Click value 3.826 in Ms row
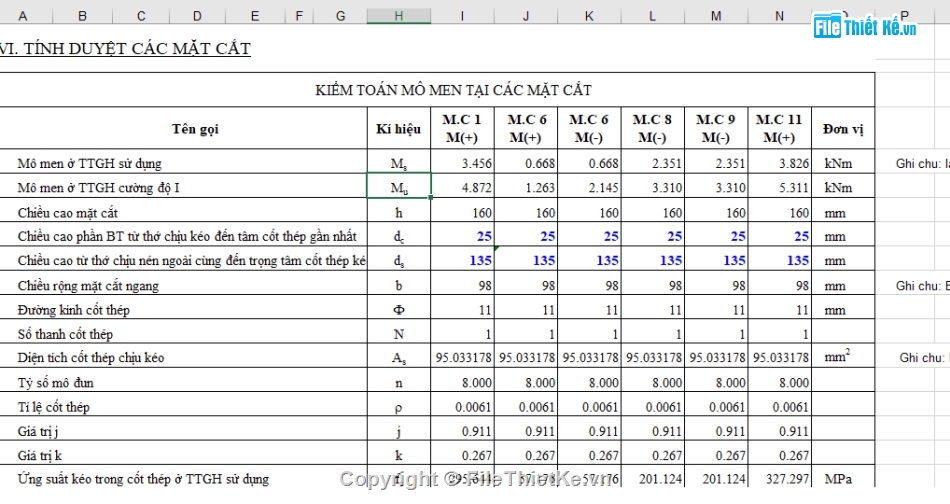 pyautogui.click(x=780, y=163)
